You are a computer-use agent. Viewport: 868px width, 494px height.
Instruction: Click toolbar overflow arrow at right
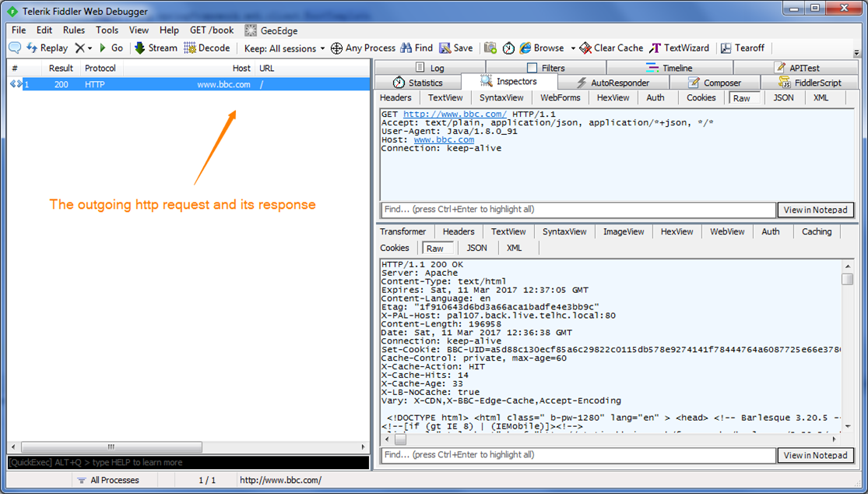click(857, 53)
